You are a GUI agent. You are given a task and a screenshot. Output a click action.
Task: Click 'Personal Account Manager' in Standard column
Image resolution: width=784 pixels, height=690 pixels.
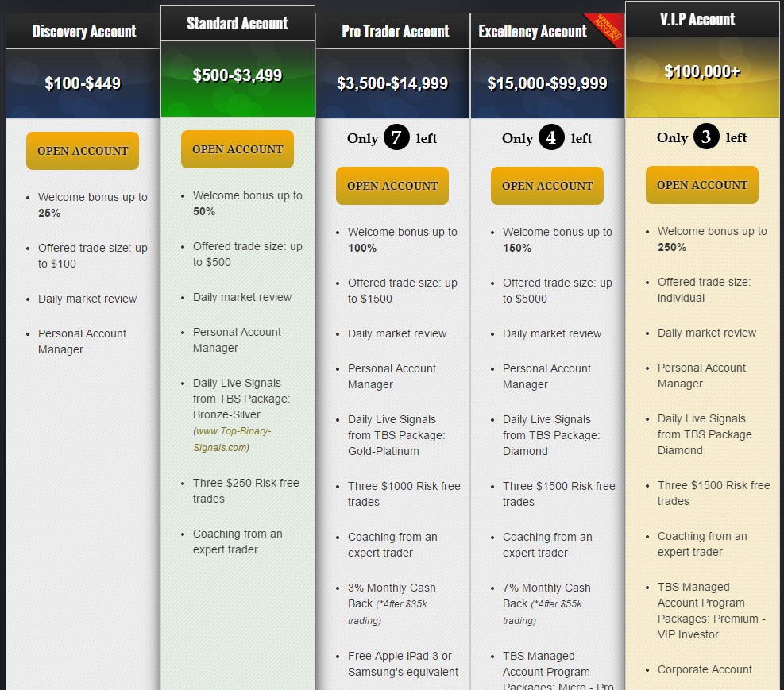(237, 340)
